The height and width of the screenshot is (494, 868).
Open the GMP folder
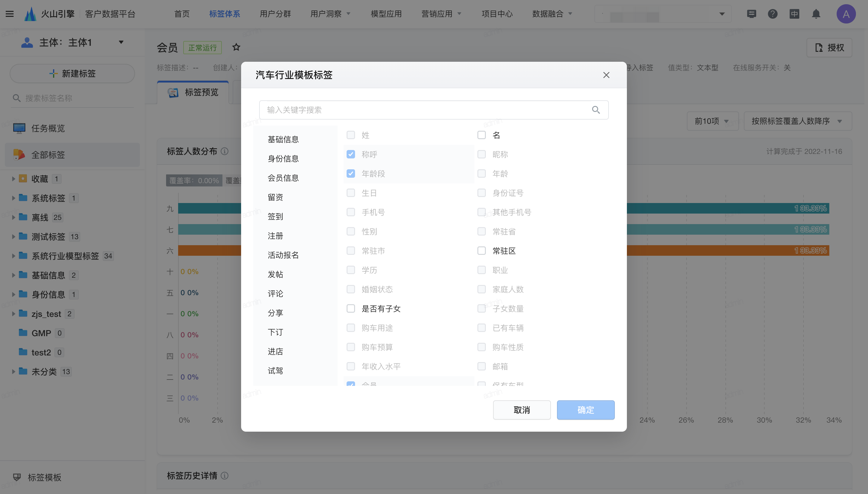point(41,333)
